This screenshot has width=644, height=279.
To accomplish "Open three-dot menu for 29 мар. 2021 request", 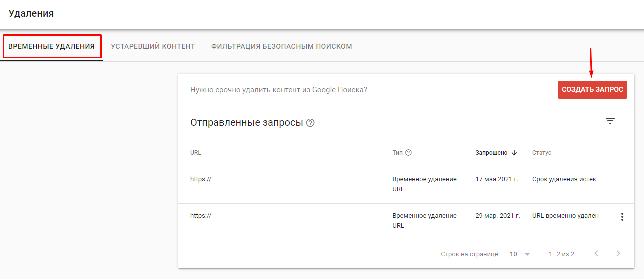I will point(622,217).
